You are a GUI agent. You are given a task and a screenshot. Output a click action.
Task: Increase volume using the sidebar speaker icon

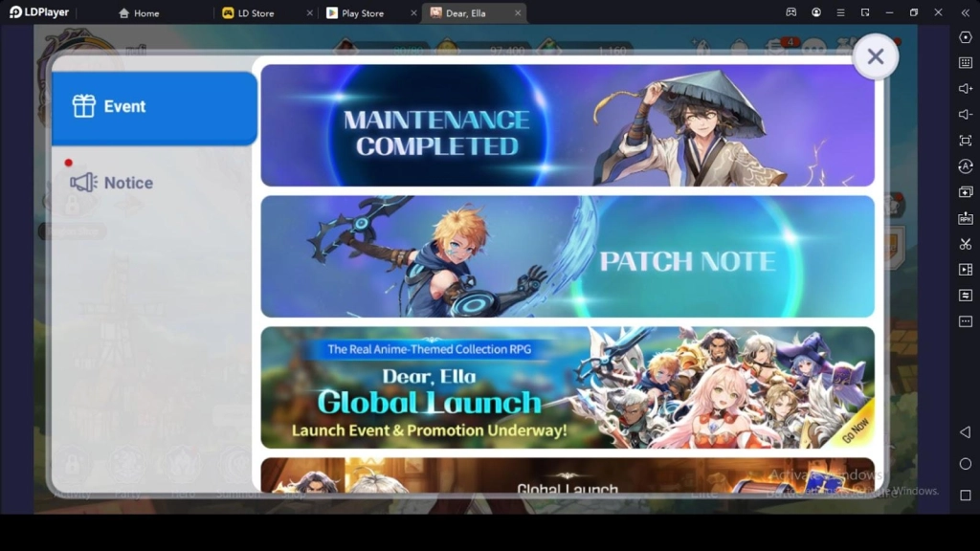pos(965,89)
